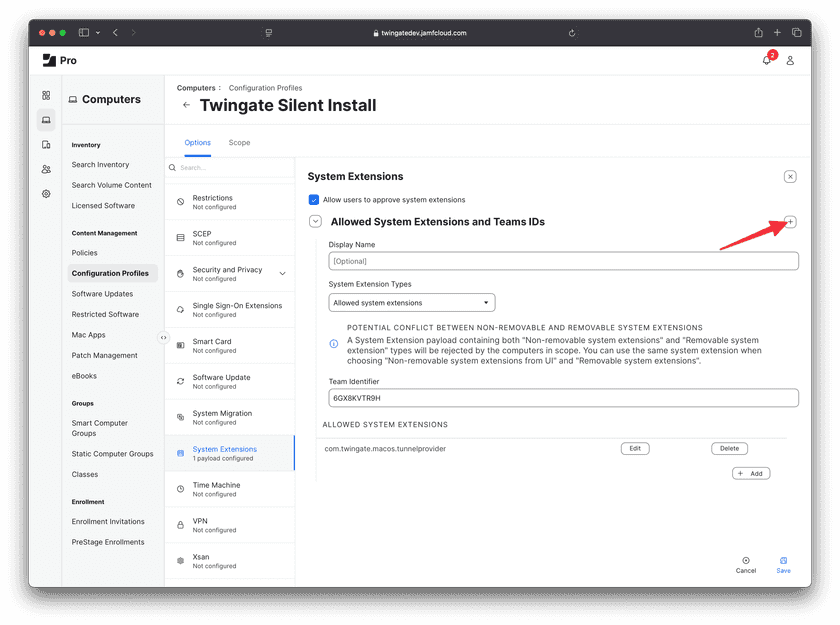Click the Display Name input field

point(563,261)
